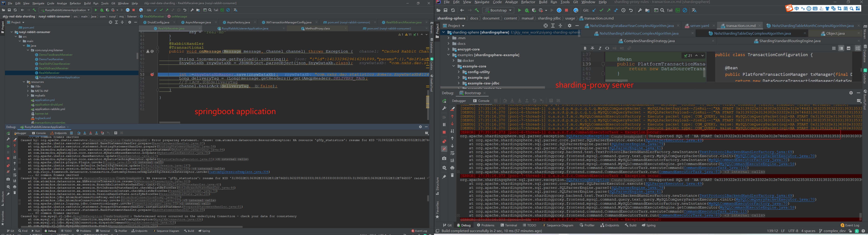Toggle Italic formatting in markdown editor toolbar

(x=600, y=48)
